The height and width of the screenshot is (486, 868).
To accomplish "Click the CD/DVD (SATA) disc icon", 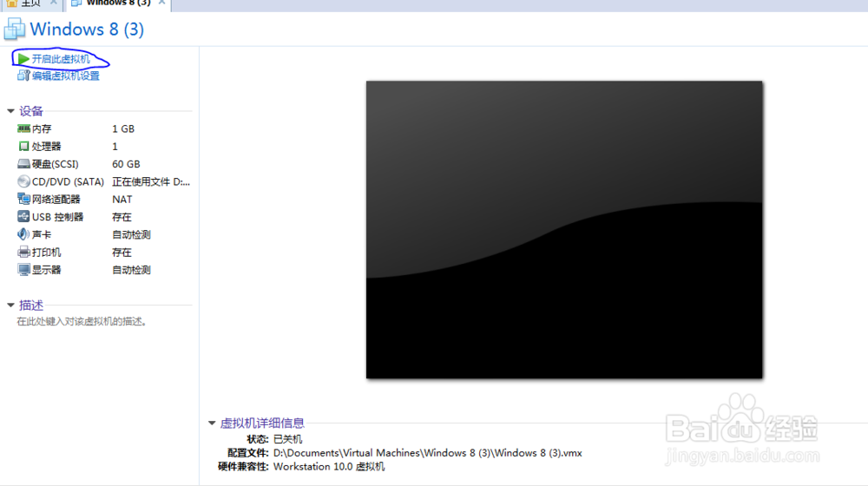I will tap(23, 181).
